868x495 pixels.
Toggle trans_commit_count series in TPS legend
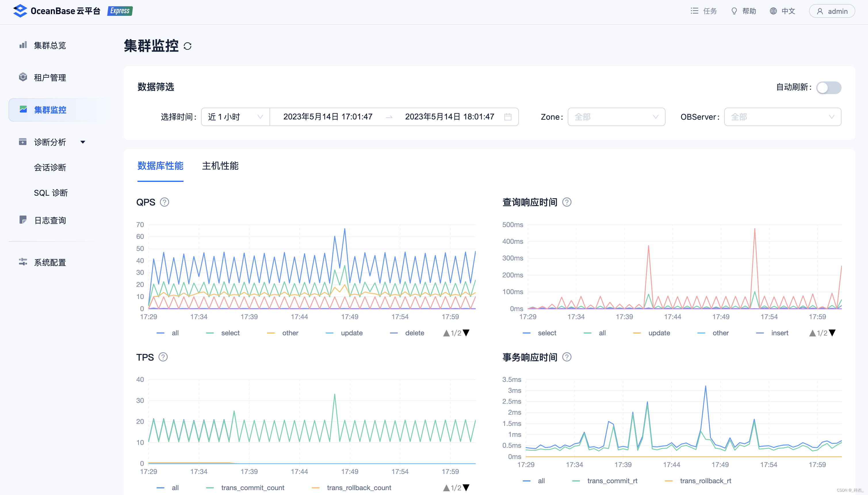[245, 488]
